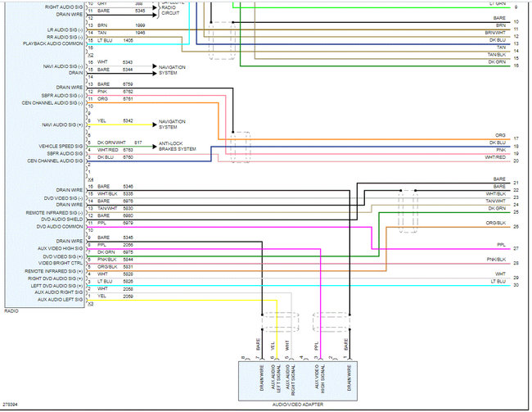Click the NAVI AUDIO SIG (-) label
This screenshot has width=532, height=412.
[x=63, y=66]
